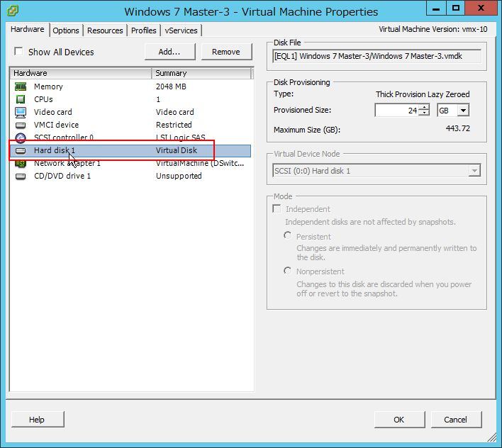Click the CPUs processor icon

[21, 99]
